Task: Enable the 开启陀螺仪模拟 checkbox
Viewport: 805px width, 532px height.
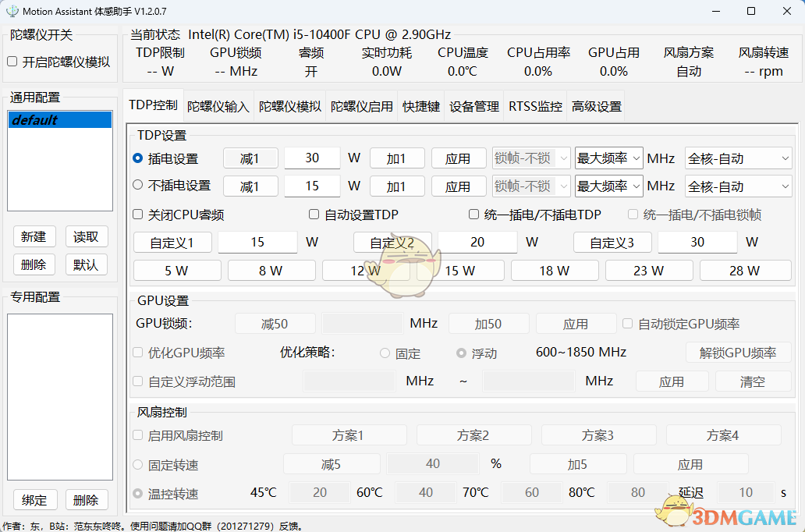Action: [12, 62]
